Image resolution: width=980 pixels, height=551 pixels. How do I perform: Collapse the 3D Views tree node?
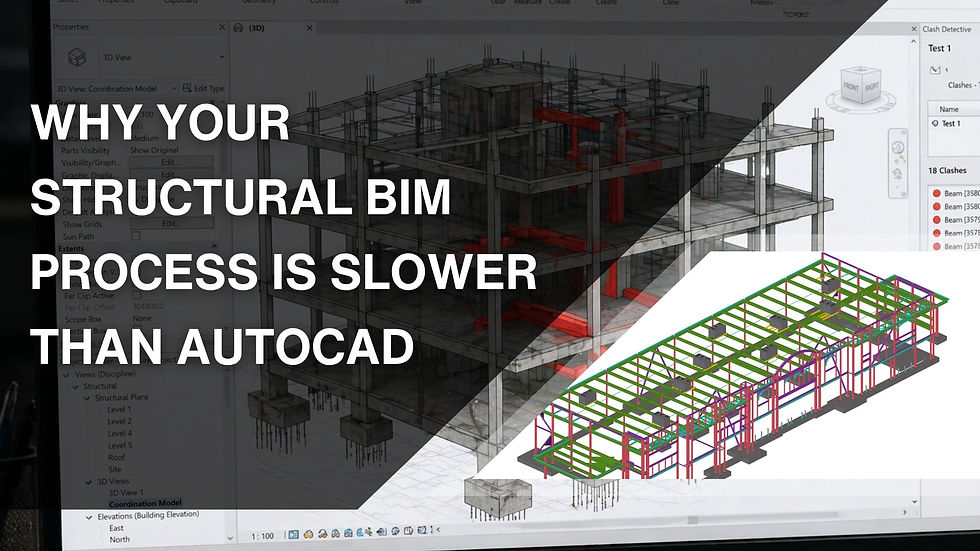pyautogui.click(x=89, y=482)
